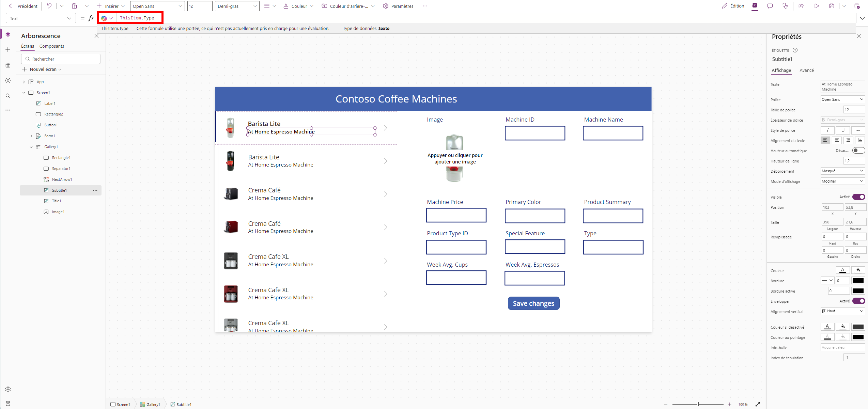Click the Bordure active black color swatch
Screen dimensions: 868x409
click(858, 291)
